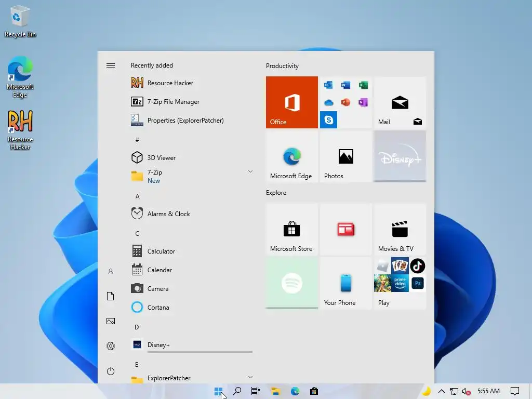532x399 pixels.
Task: Open Outlook small tile
Action: pyautogui.click(x=328, y=85)
